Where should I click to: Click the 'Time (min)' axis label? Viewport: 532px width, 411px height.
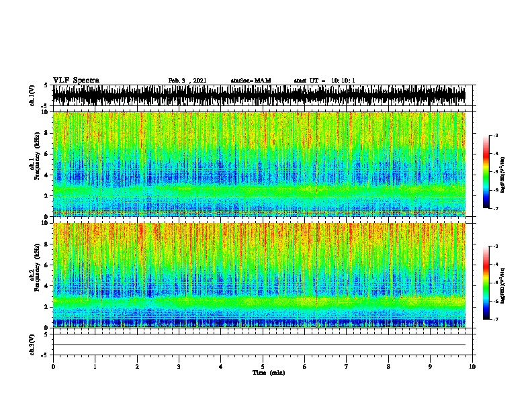click(x=269, y=373)
